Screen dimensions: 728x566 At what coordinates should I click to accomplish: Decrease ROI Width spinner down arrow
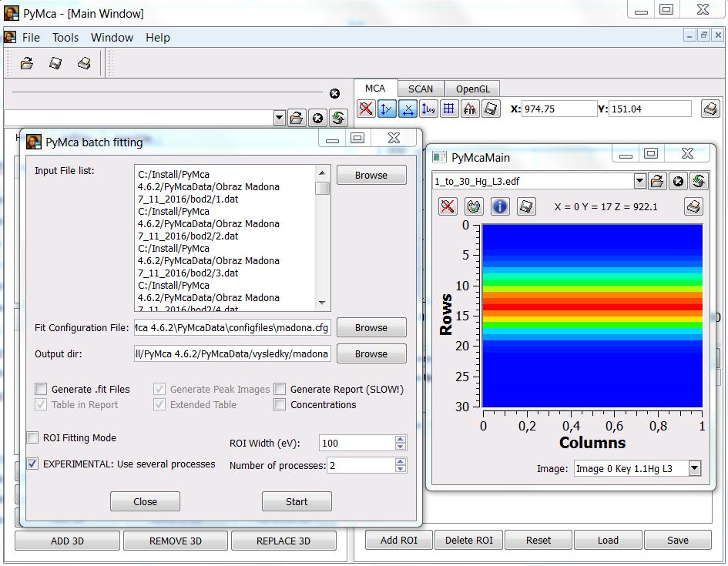(x=401, y=447)
